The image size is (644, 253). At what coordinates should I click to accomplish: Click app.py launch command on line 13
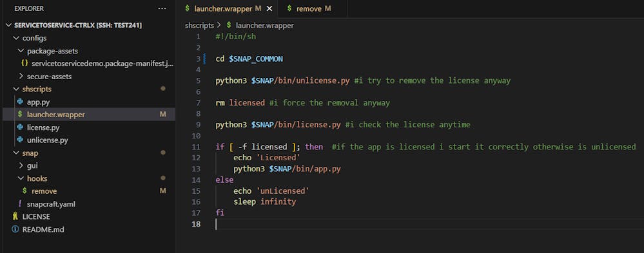[x=287, y=169]
